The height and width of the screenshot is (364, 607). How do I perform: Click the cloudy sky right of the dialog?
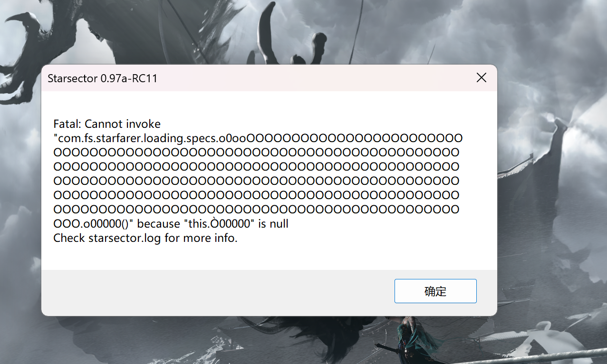coord(551,57)
